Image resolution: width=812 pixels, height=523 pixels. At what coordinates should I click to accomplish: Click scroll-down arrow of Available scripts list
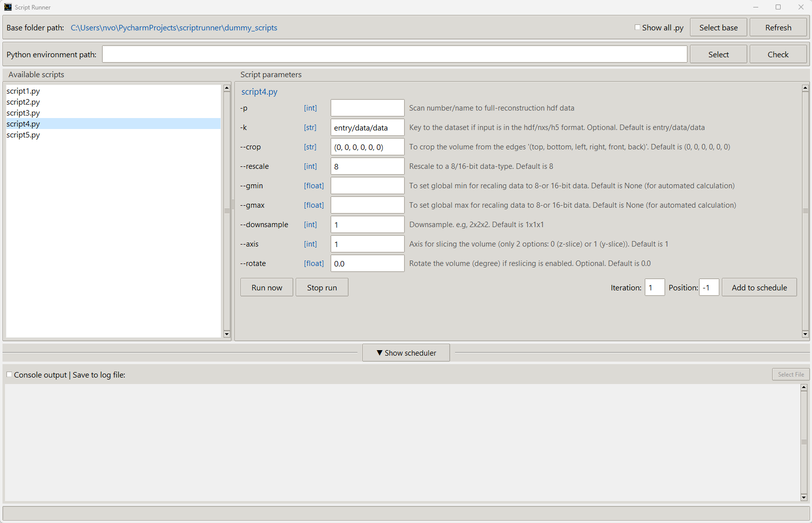[227, 334]
